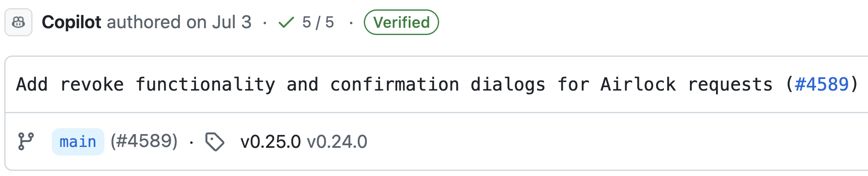This screenshot has height=176, width=868.
Task: Click the word "confirmation" in commit title
Action: 394,84
